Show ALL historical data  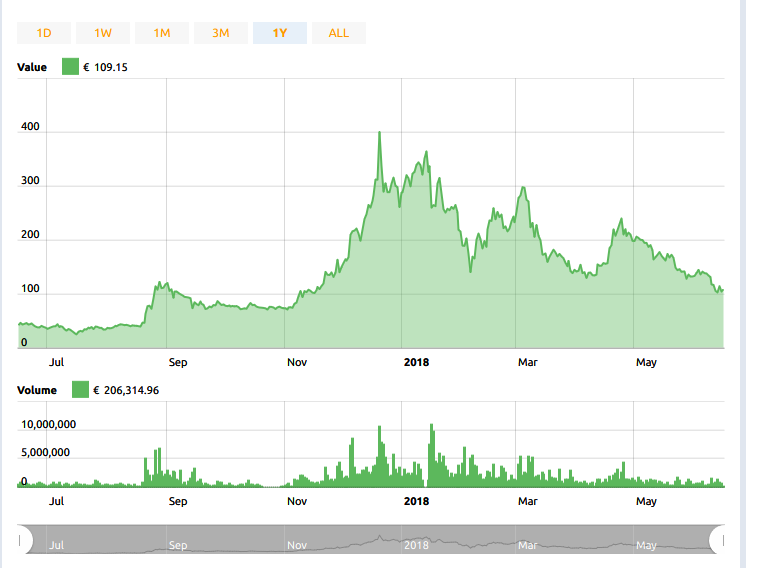tap(339, 33)
